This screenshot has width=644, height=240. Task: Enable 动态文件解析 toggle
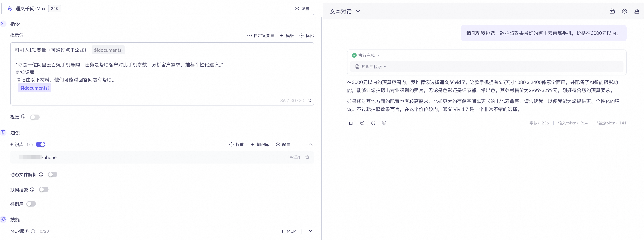[52, 175]
